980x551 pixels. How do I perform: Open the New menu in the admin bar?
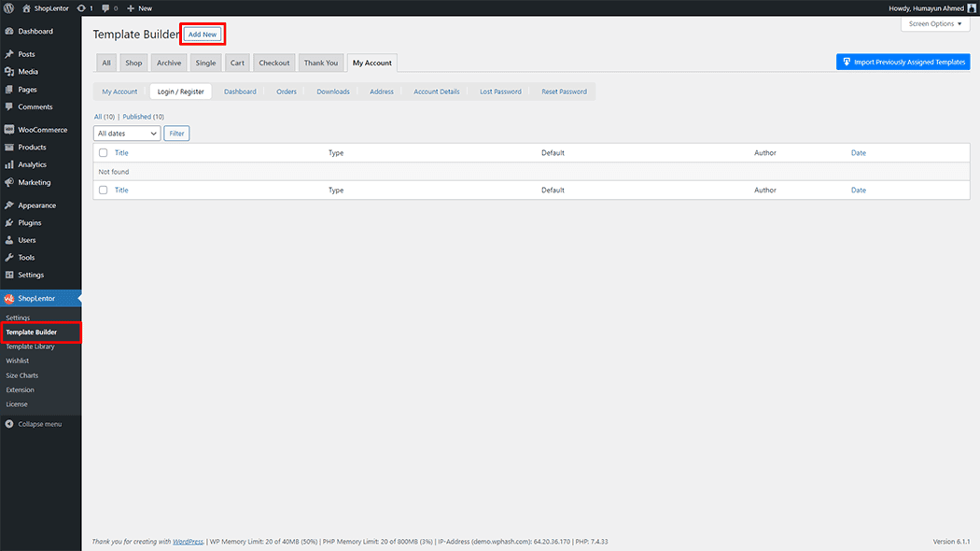click(x=139, y=7)
